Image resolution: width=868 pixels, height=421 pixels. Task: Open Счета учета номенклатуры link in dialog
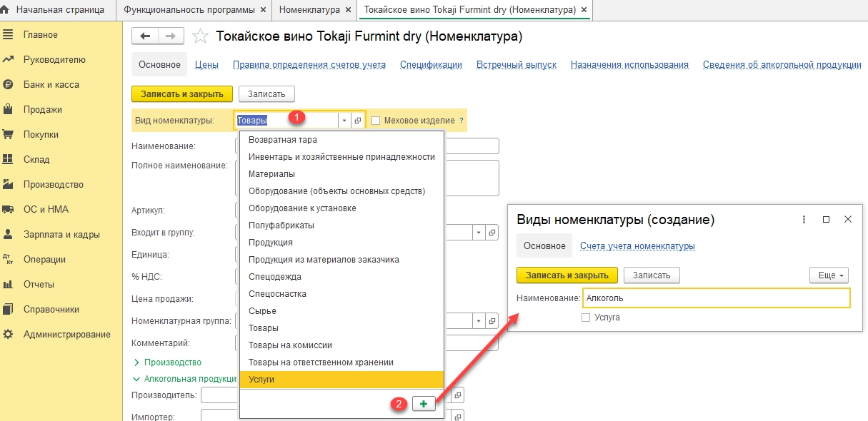637,245
